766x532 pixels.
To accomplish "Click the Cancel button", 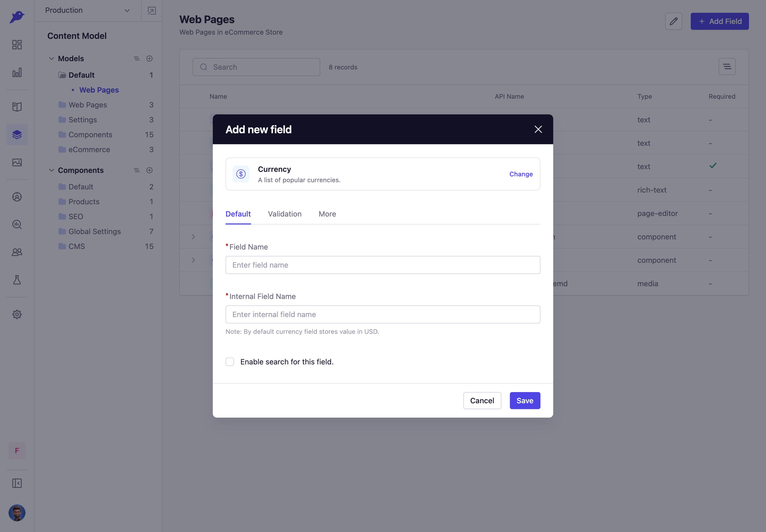I will 482,401.
